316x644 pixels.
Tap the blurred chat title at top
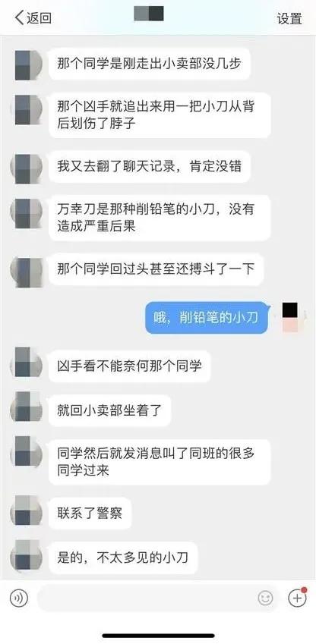coord(149,14)
